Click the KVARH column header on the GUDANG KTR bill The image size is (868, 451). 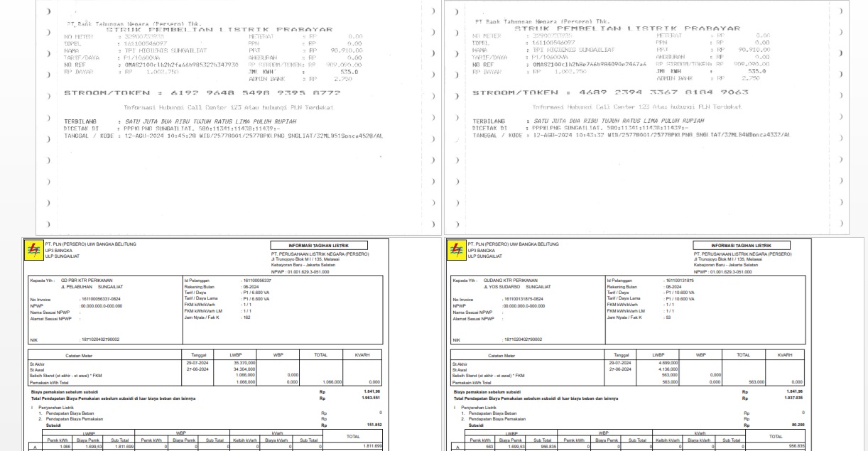[x=785, y=354]
